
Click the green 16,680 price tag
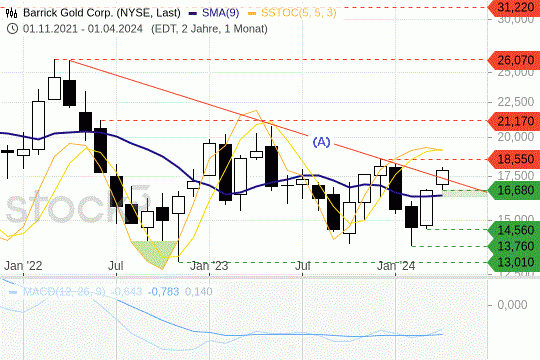click(x=514, y=190)
